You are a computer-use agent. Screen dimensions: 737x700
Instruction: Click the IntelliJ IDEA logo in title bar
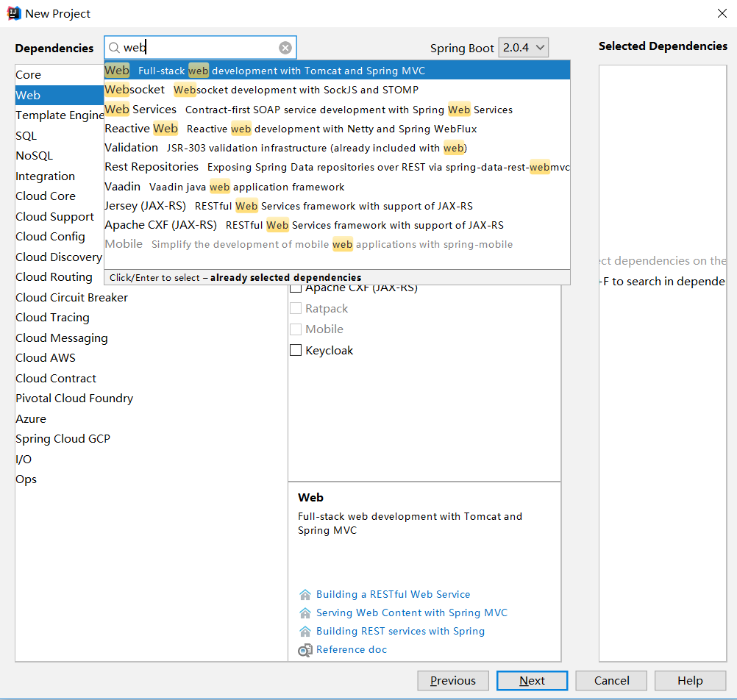(14, 13)
